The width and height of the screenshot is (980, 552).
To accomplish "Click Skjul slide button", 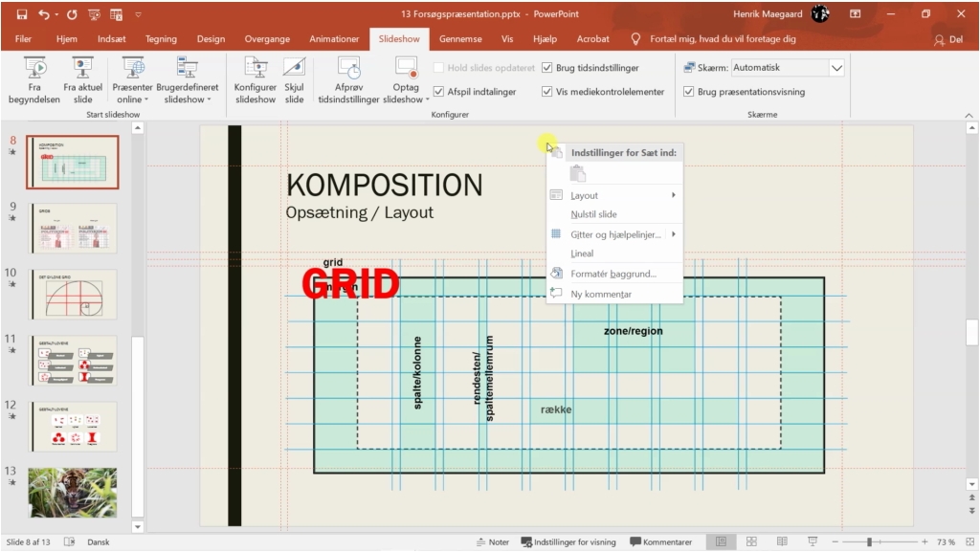I will click(x=294, y=80).
